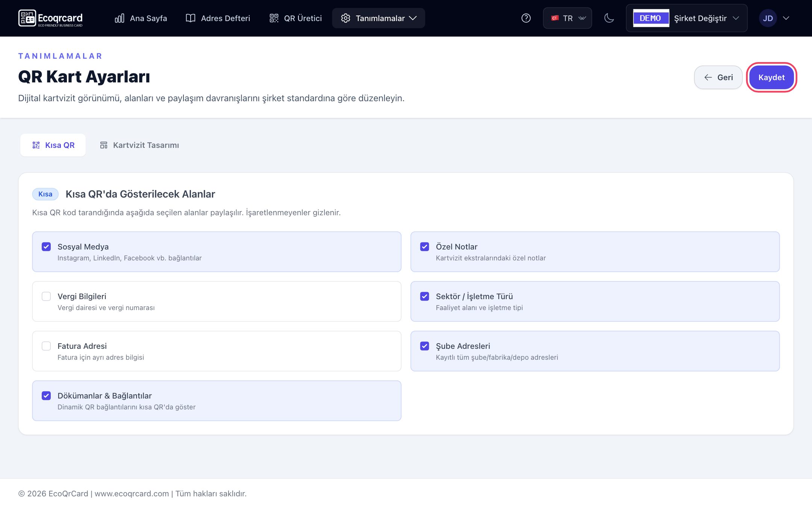Viewport: 812px width, 508px height.
Task: Expand the Şirket Değiştir chevron
Action: coord(736,18)
